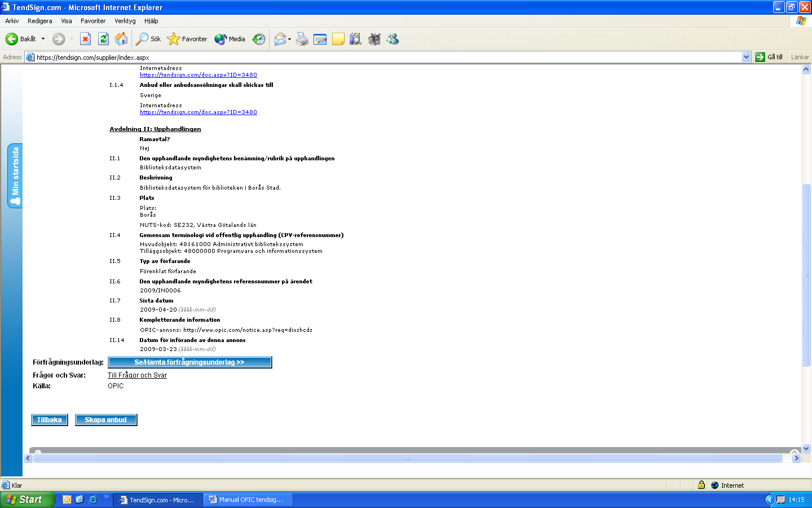Image resolution: width=812 pixels, height=508 pixels.
Task: Click the vertical scrollbar down arrow
Action: (806, 449)
